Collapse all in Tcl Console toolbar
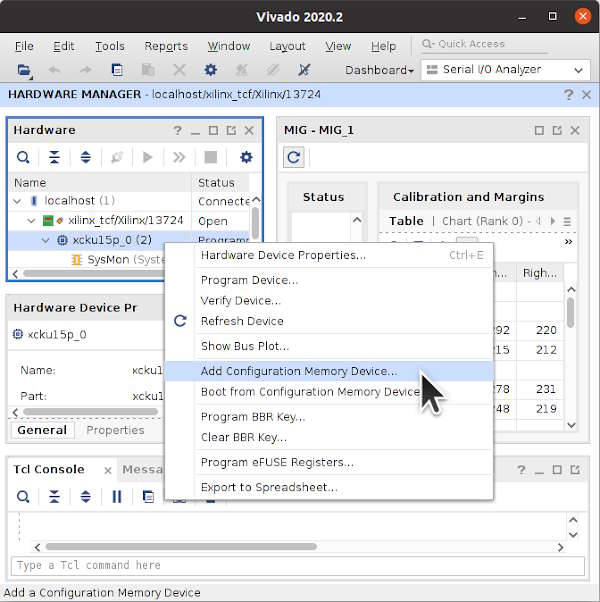This screenshot has height=602, width=600. pos(54,497)
